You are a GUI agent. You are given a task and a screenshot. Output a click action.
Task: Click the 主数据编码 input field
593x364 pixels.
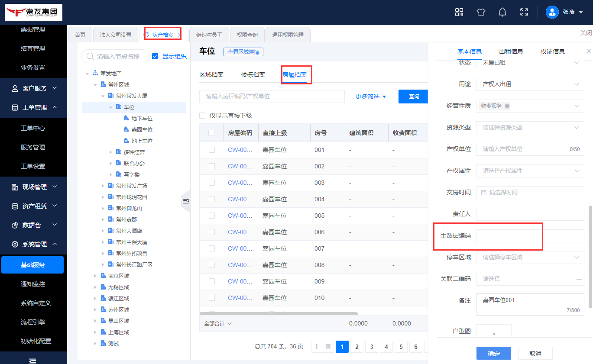[x=530, y=236]
